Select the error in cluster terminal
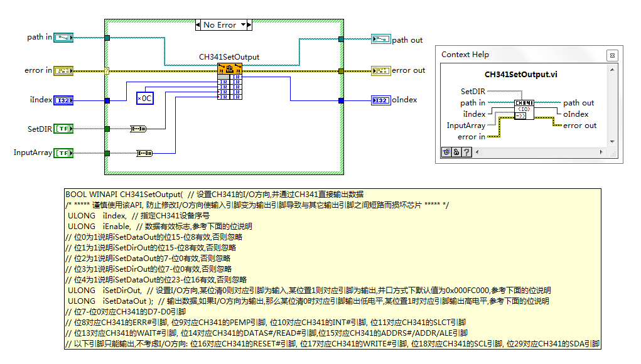 click(x=63, y=71)
